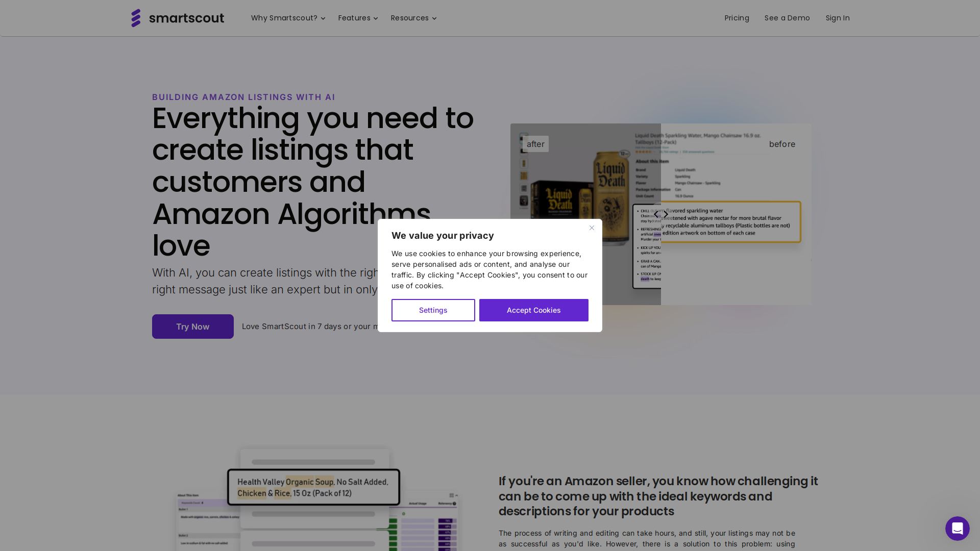Image resolution: width=980 pixels, height=551 pixels.
Task: Click the before/after slider arrows handle
Action: pos(661,214)
